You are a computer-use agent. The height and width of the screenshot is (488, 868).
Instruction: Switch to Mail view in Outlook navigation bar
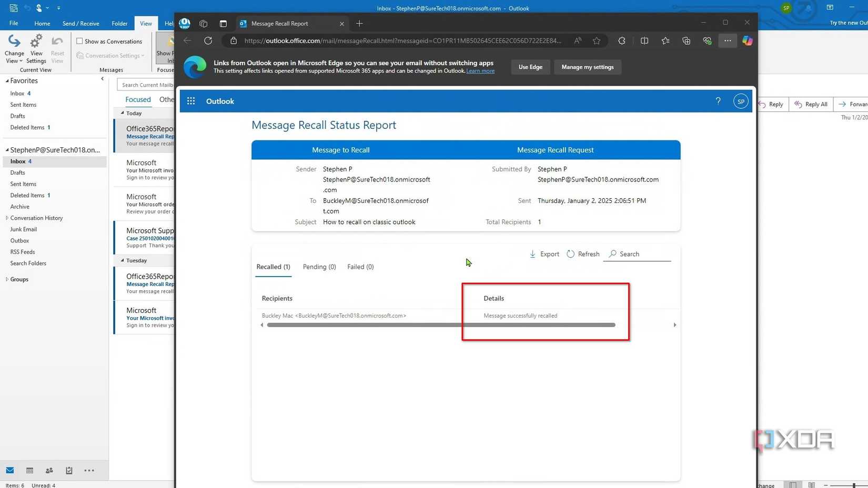point(10,470)
